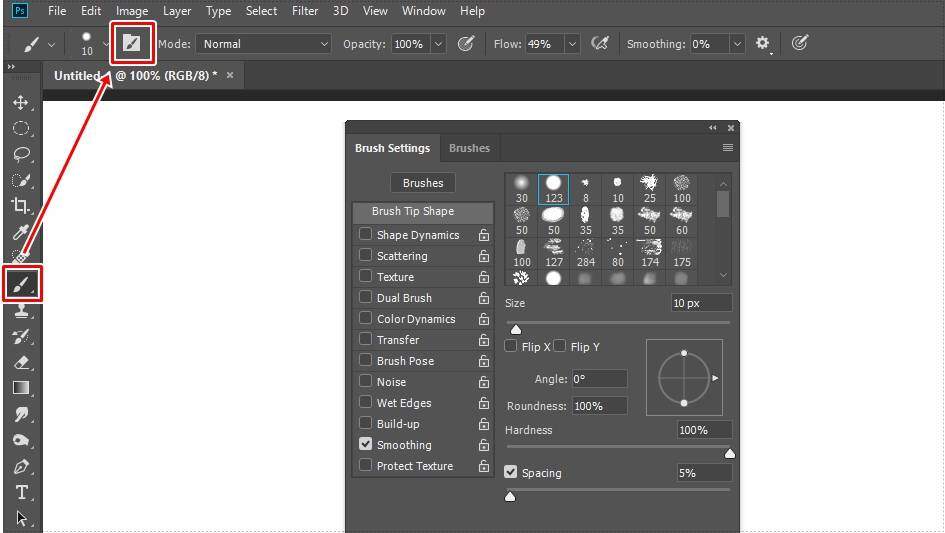Select the Gradient tool
This screenshot has width=945, height=533.
click(21, 388)
